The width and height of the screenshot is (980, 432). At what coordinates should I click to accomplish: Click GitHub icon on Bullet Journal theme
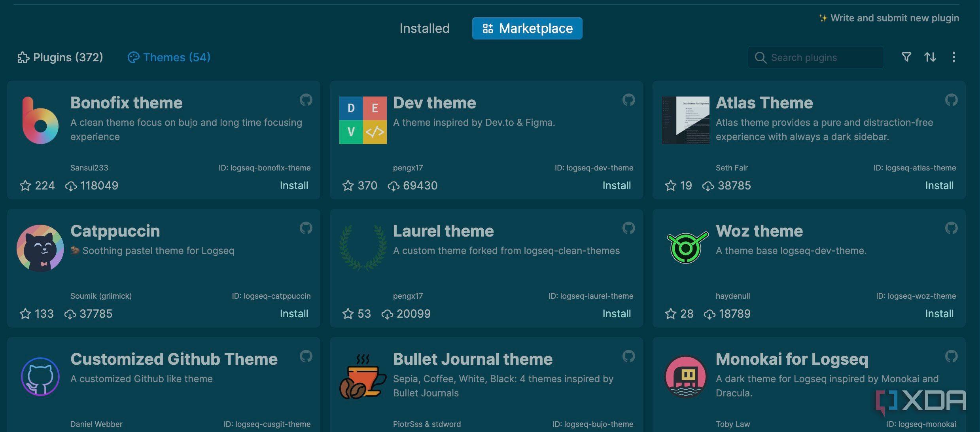click(x=628, y=356)
